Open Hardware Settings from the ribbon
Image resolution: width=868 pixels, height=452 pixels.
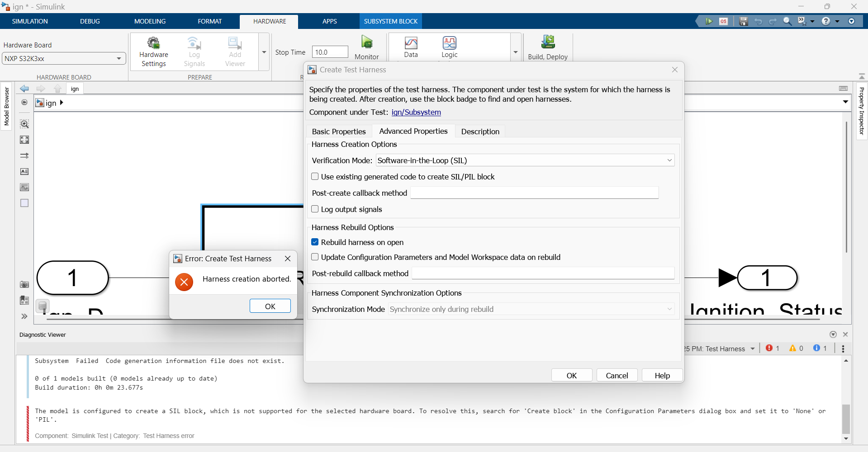coord(154,51)
